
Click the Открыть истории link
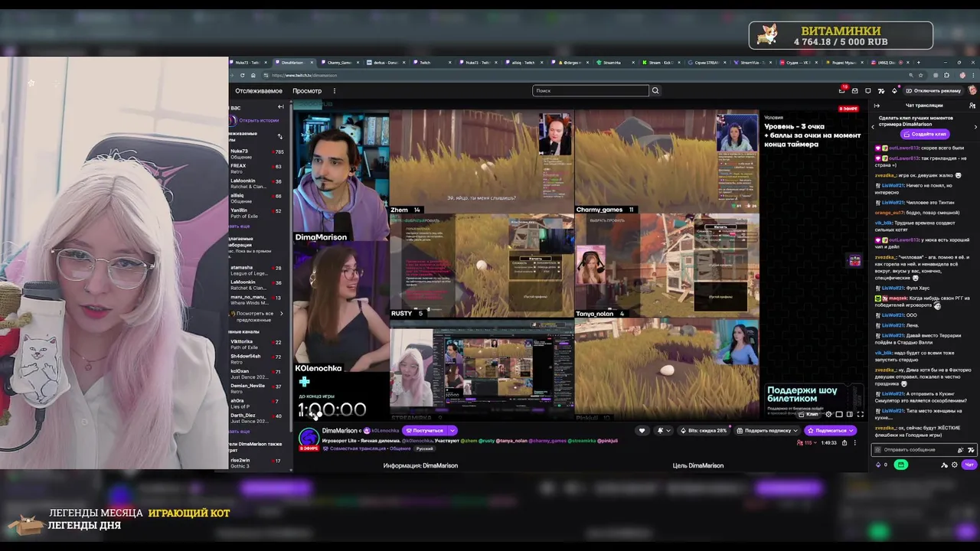pos(259,120)
